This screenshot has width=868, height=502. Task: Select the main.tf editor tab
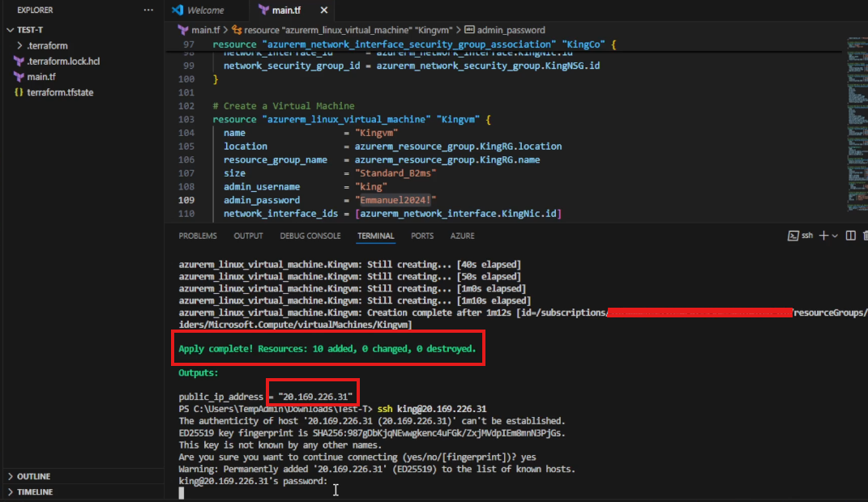[286, 10]
